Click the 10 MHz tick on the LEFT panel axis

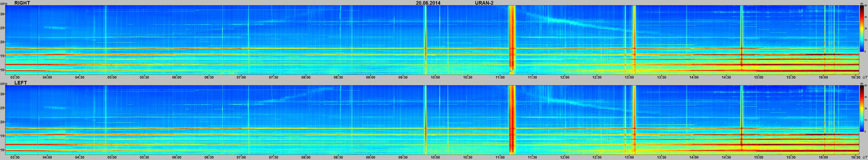coord(3,150)
